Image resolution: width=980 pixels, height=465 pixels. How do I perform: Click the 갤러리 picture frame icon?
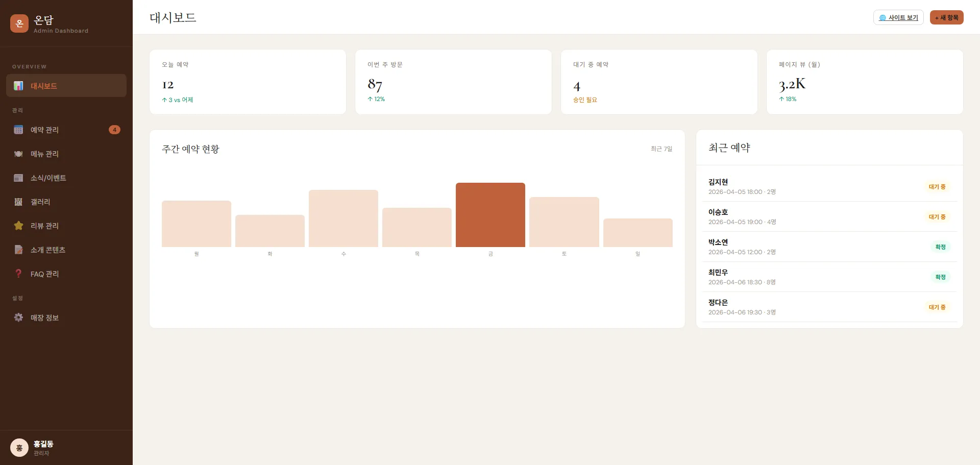click(x=18, y=202)
